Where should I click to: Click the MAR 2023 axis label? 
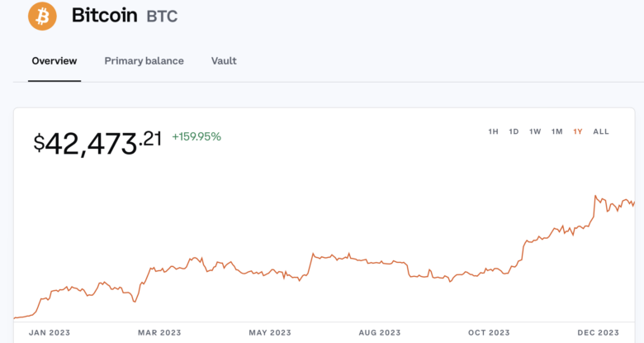click(159, 332)
